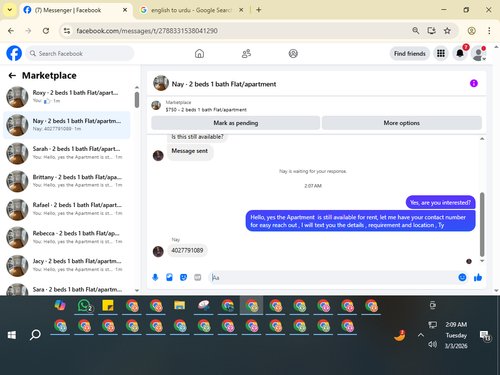The height and width of the screenshot is (375, 500).
Task: Open the Rebecca apartment conversation
Action: (x=67, y=237)
